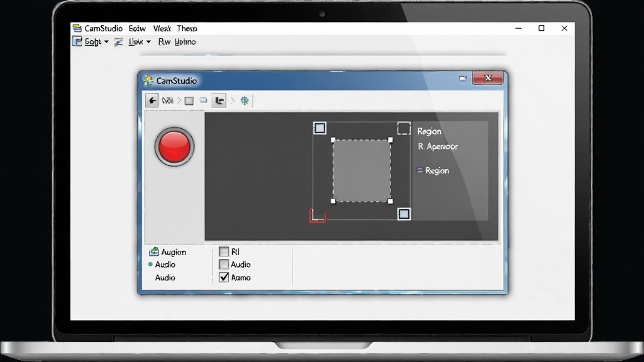Click the "R. Apenoor" text
Viewport: 644px width, 362px height.
(438, 146)
